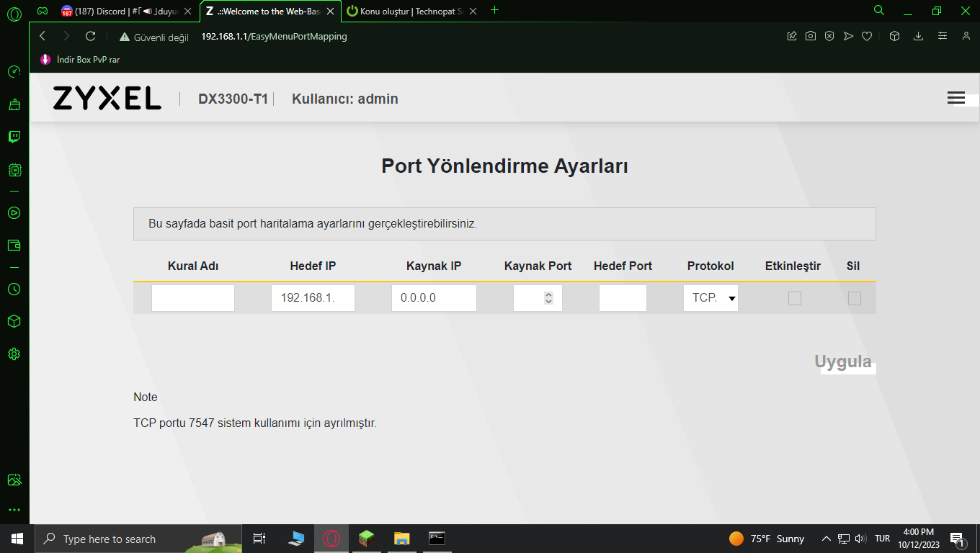The height and width of the screenshot is (553, 980).
Task: Open GX Corner gamepad icon
Action: pyautogui.click(x=43, y=11)
